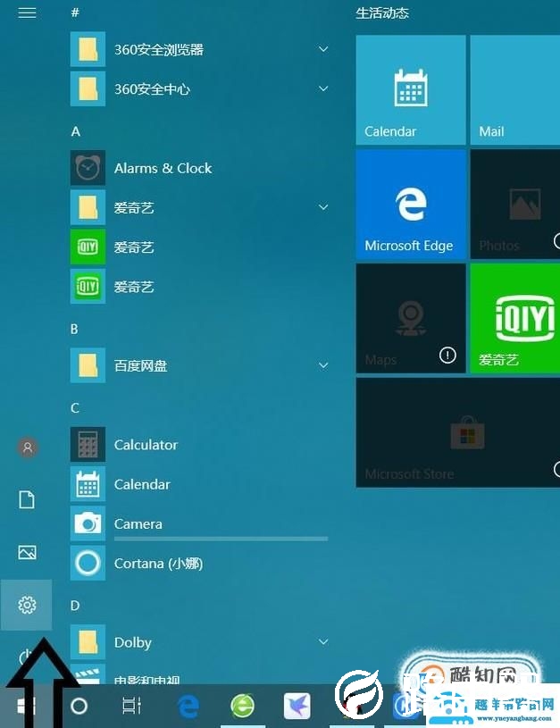
Task: Open the Maps tile
Action: click(x=411, y=318)
